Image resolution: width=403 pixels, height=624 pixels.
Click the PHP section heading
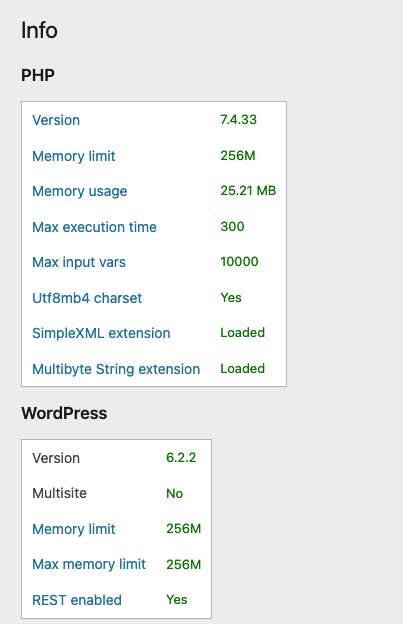[x=38, y=75]
